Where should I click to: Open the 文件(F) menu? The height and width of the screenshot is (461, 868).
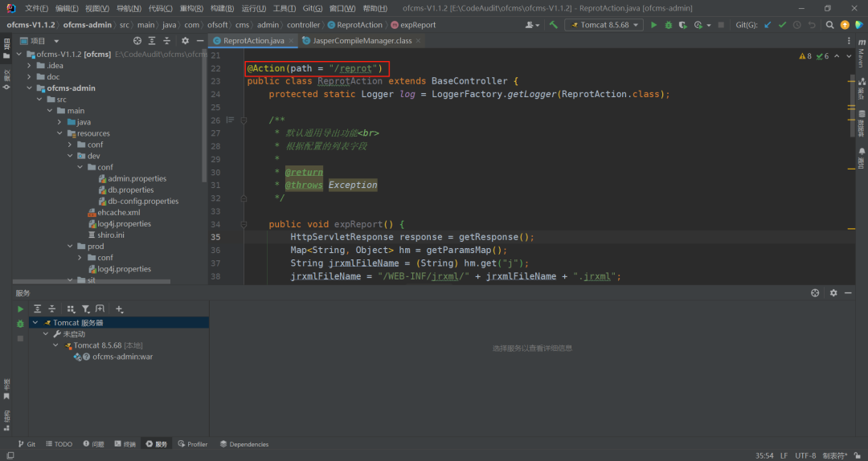pyautogui.click(x=36, y=8)
